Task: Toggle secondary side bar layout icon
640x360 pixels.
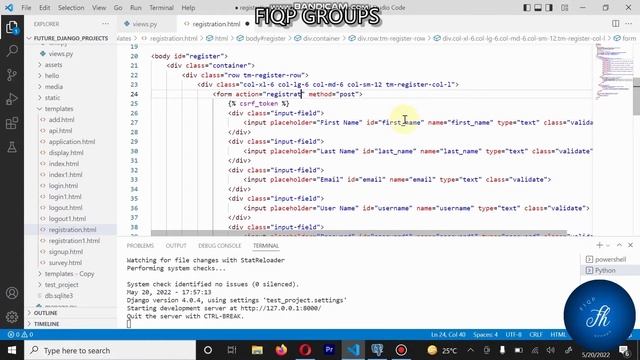Action: pos(549,8)
